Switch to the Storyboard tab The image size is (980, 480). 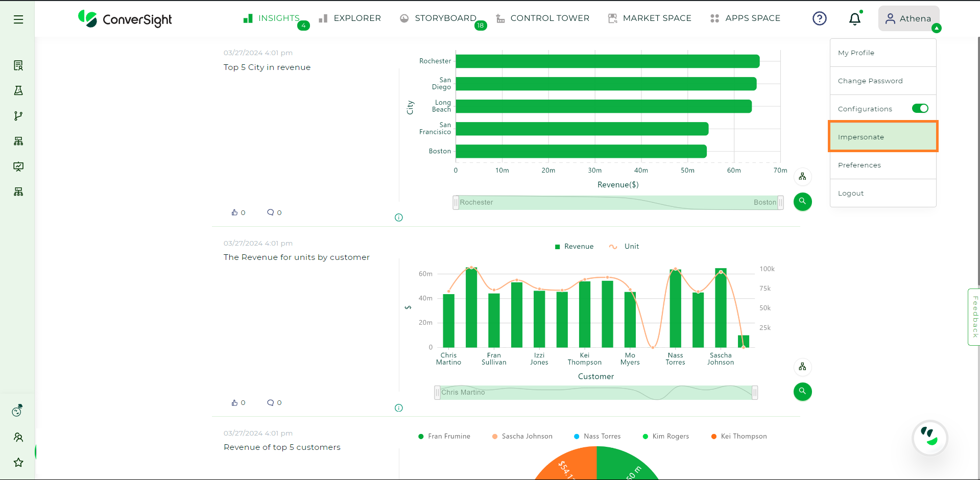point(438,18)
